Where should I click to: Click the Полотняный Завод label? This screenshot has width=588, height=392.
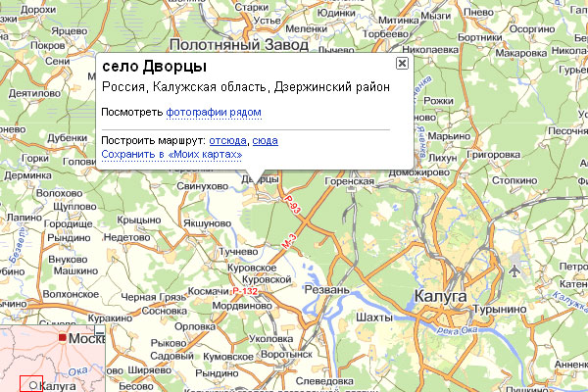click(x=239, y=45)
